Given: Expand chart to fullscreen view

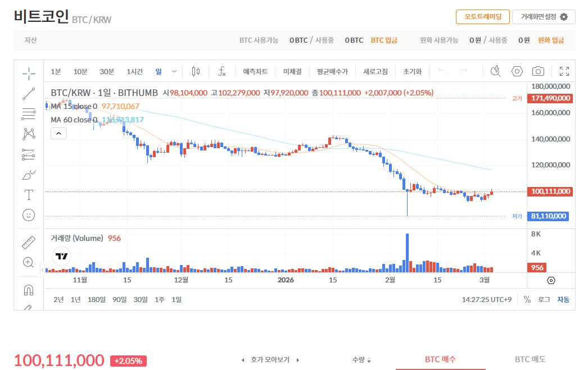Looking at the screenshot, I should (564, 71).
